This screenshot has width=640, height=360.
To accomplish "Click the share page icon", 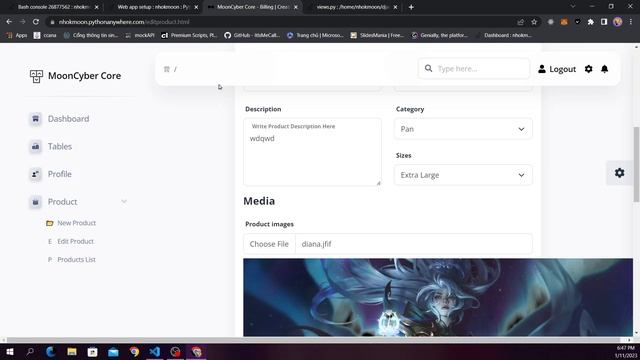I will point(520,22).
